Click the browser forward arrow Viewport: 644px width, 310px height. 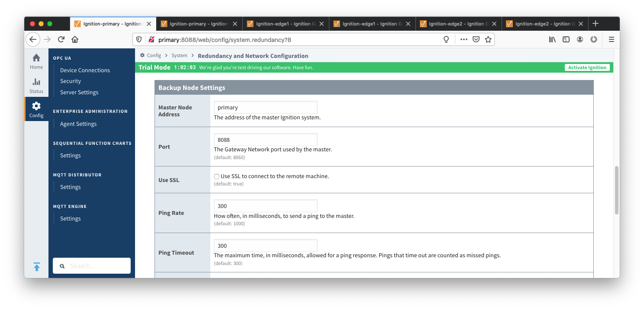tap(47, 39)
